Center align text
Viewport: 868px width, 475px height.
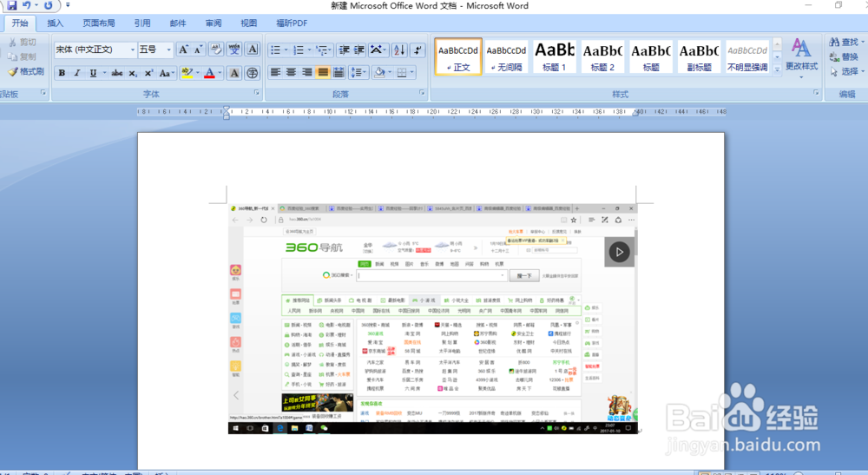click(x=291, y=73)
